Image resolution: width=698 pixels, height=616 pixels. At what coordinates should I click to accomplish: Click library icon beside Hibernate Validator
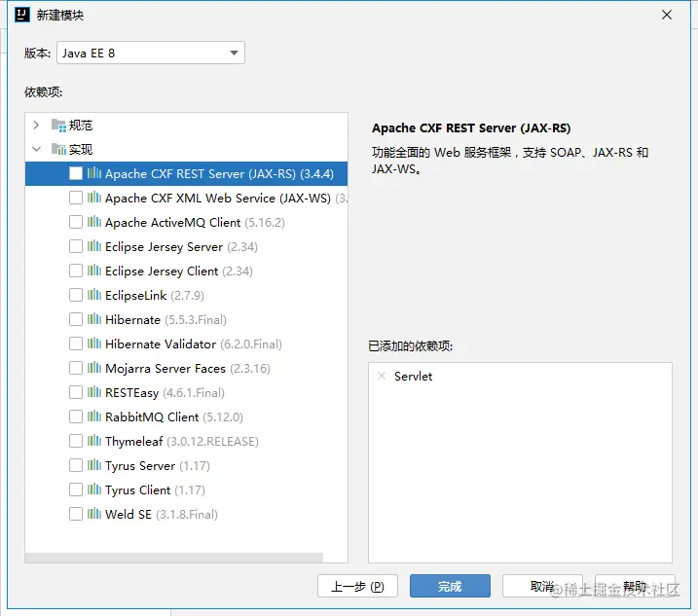[93, 344]
